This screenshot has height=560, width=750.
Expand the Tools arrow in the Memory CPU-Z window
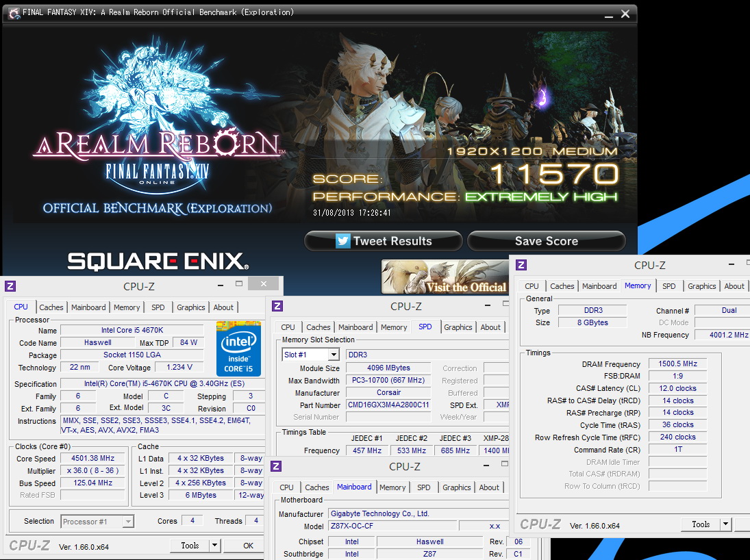click(725, 524)
